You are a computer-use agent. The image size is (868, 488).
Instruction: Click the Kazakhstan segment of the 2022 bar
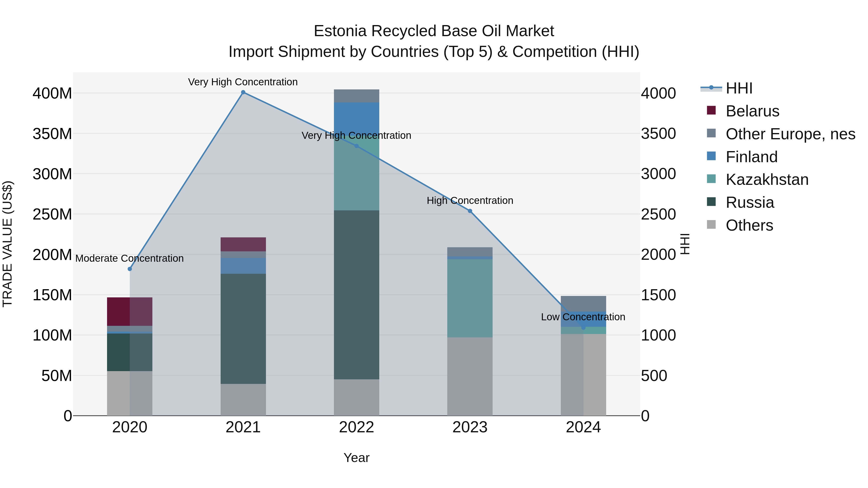[x=357, y=173]
